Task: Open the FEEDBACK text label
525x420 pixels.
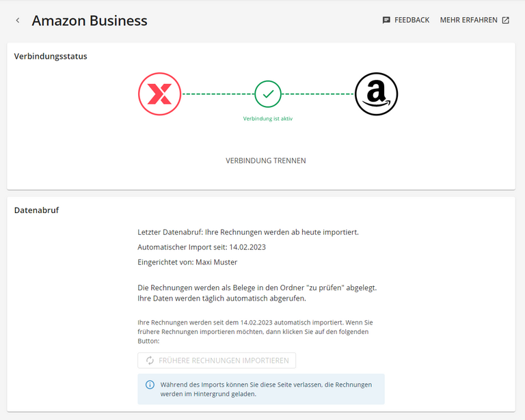Action: click(412, 20)
